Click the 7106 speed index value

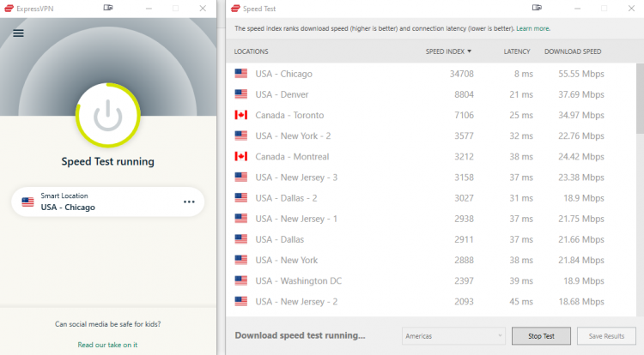464,115
